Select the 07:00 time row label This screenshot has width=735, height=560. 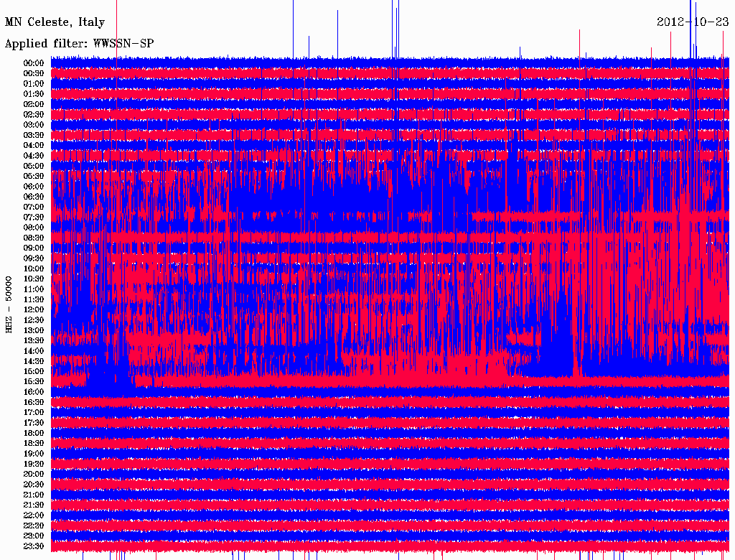pos(34,207)
